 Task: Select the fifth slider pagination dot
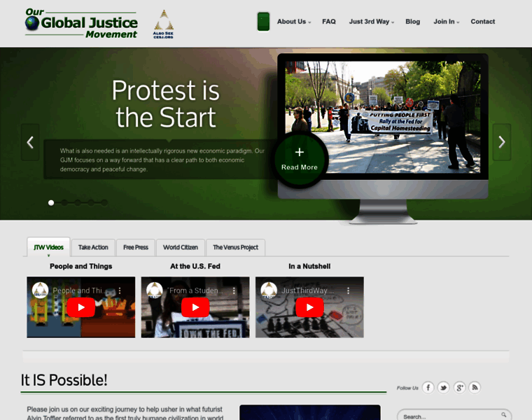104,203
